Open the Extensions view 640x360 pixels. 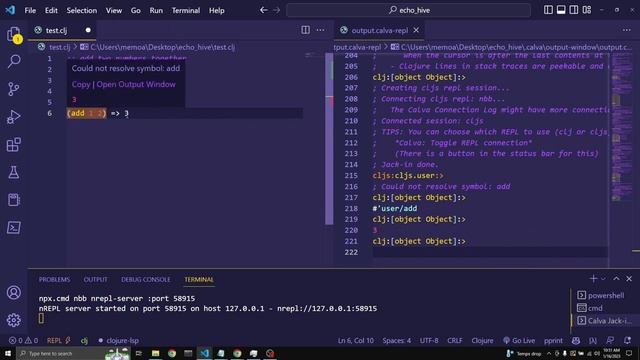[x=13, y=144]
